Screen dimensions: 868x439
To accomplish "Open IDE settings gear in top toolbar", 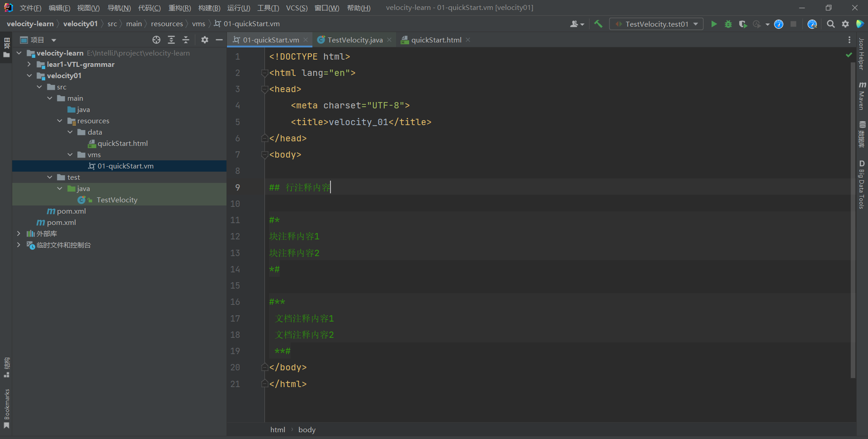I will [845, 24].
